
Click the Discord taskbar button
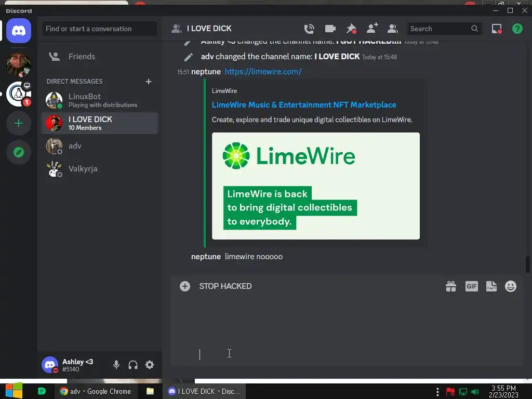204,391
